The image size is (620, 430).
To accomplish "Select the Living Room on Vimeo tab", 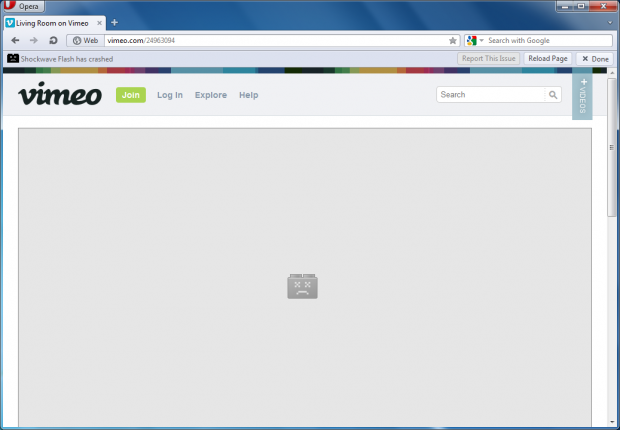I will click(50, 22).
